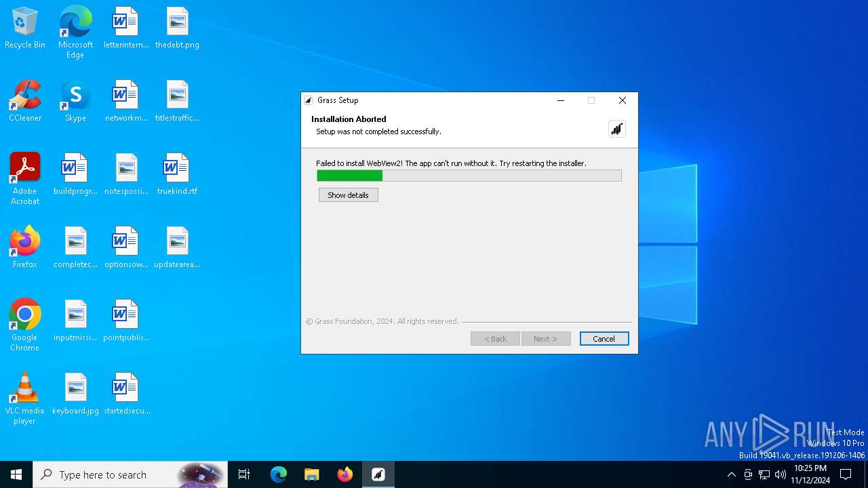Select the optionsow Word document icon
The image size is (868, 488).
click(125, 248)
